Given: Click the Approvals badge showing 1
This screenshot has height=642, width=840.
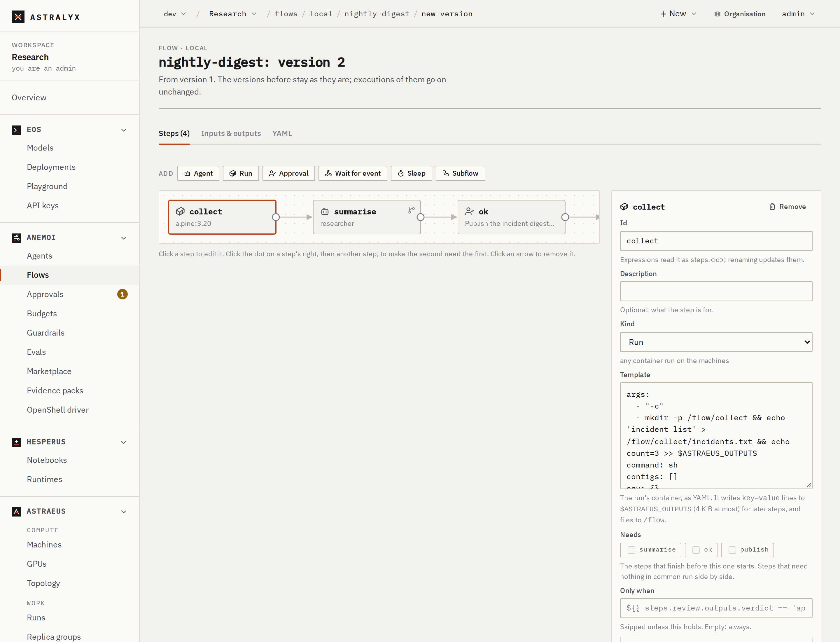Looking at the screenshot, I should click(122, 294).
